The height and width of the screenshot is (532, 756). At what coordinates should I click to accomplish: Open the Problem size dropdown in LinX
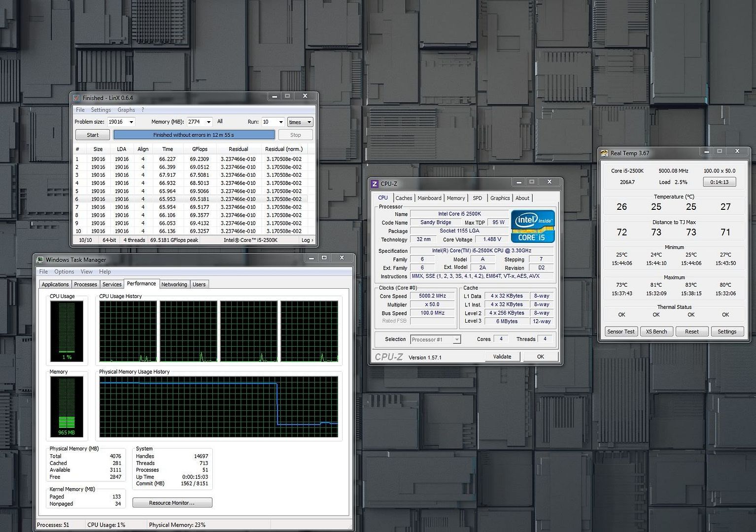[x=132, y=122]
